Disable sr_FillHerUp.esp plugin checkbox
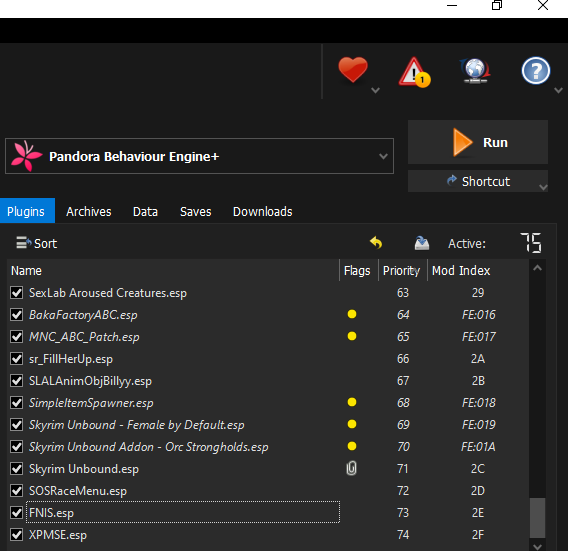The height and width of the screenshot is (551, 568). pyautogui.click(x=17, y=359)
